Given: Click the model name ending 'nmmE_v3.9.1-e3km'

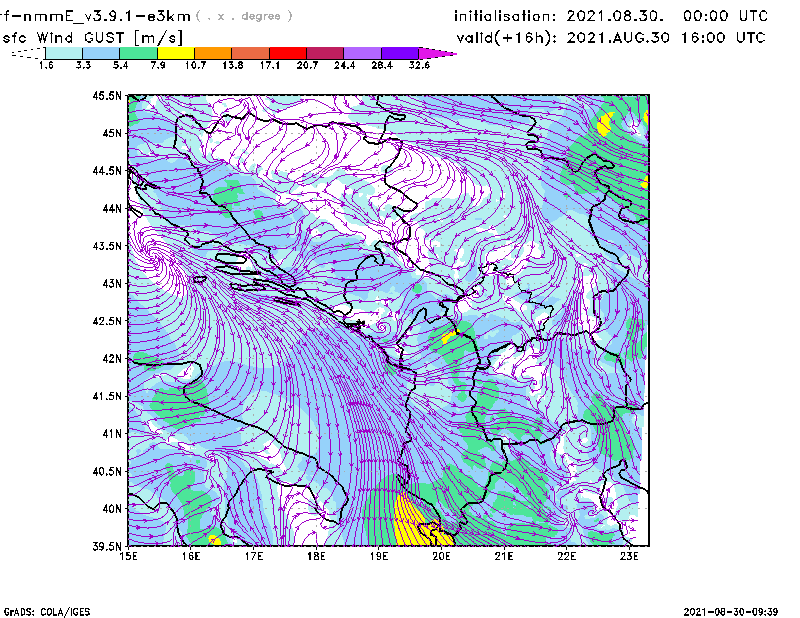Looking at the screenshot, I should (x=95, y=16).
